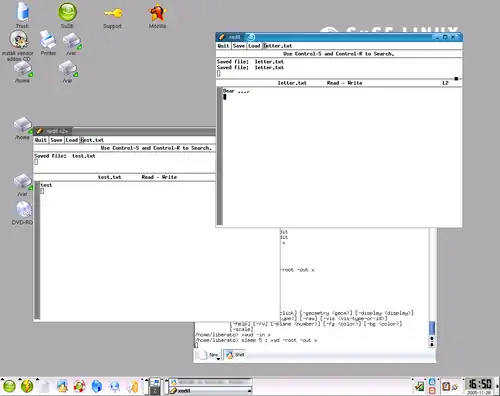500x396 pixels.
Task: Click the terminal vertical scrollbar handle
Action: [x=432, y=328]
